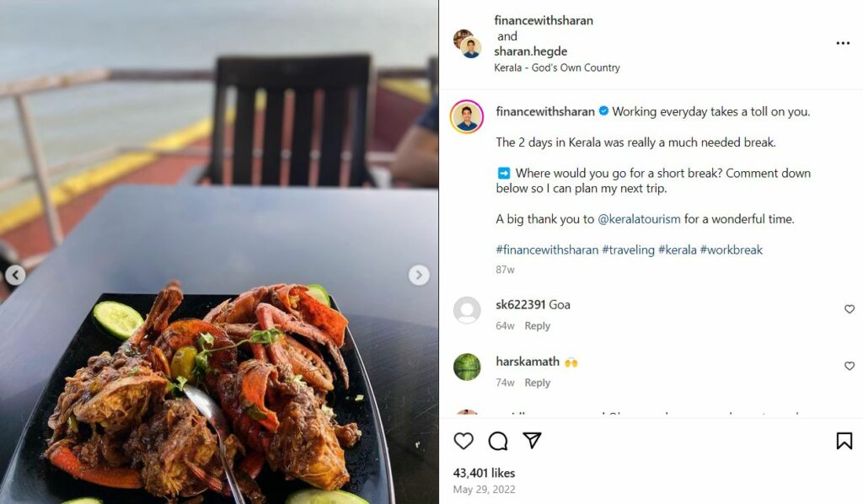Screen dimensions: 863x504
Task: Reply to sk622391's comment
Action: tap(537, 326)
